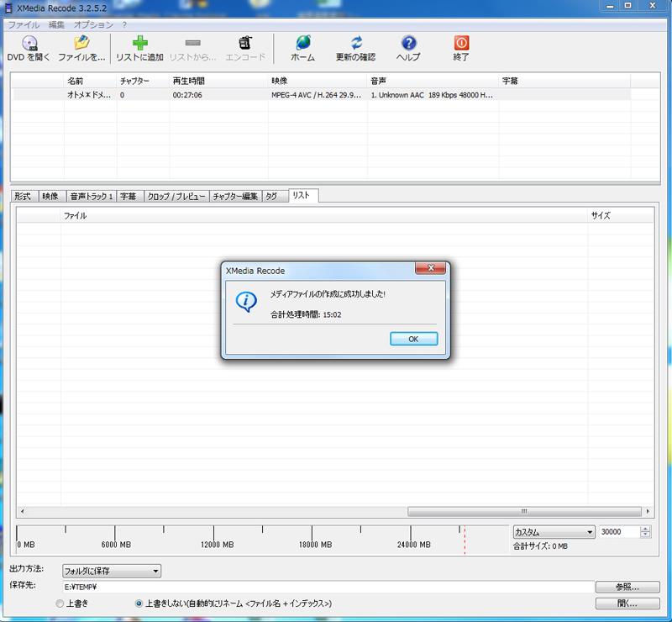Viewport: 672px width, 622px height.
Task: Click the red dashed size limit marker
Action: (x=465, y=540)
